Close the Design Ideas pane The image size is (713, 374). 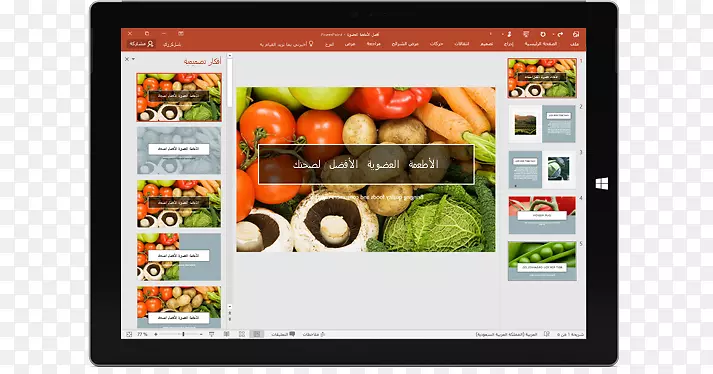[x=127, y=59]
